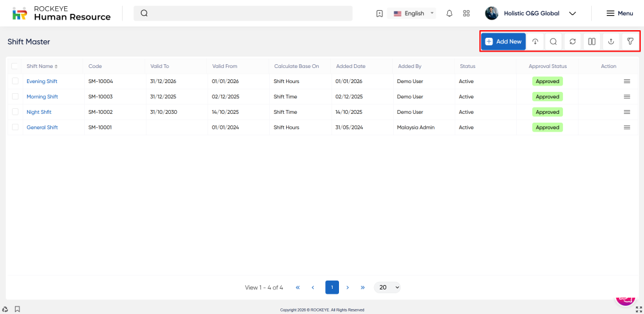Open the action menu for Evening Shift
The height and width of the screenshot is (314, 644).
626,81
